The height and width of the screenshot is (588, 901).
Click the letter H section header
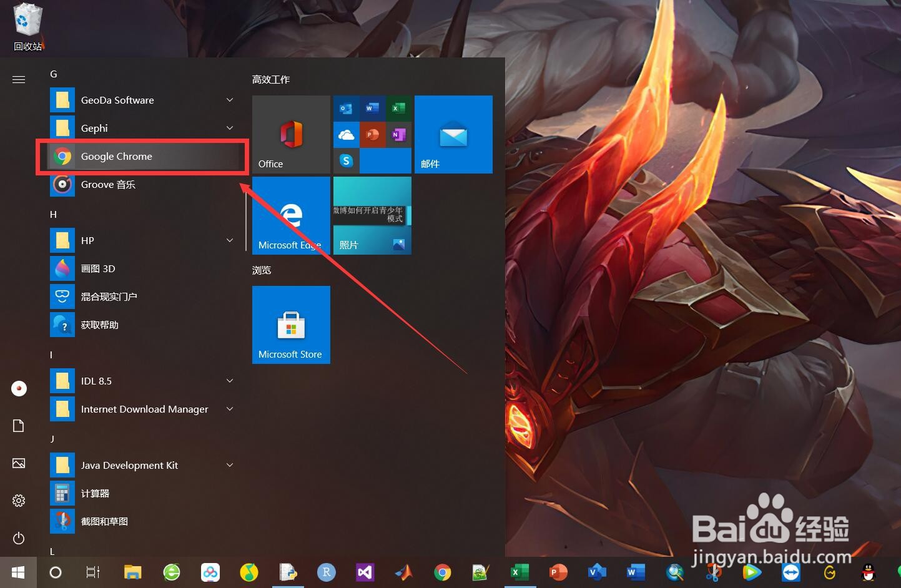coord(53,214)
